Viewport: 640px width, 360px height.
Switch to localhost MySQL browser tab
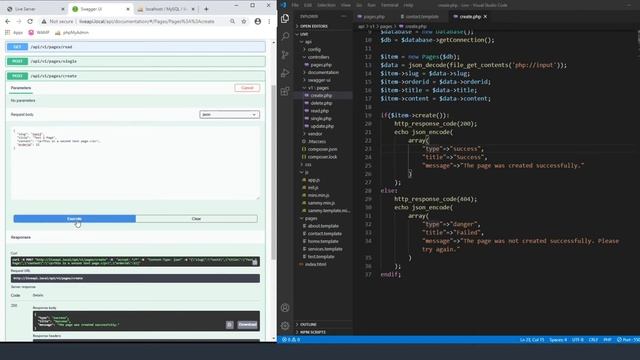(x=166, y=9)
